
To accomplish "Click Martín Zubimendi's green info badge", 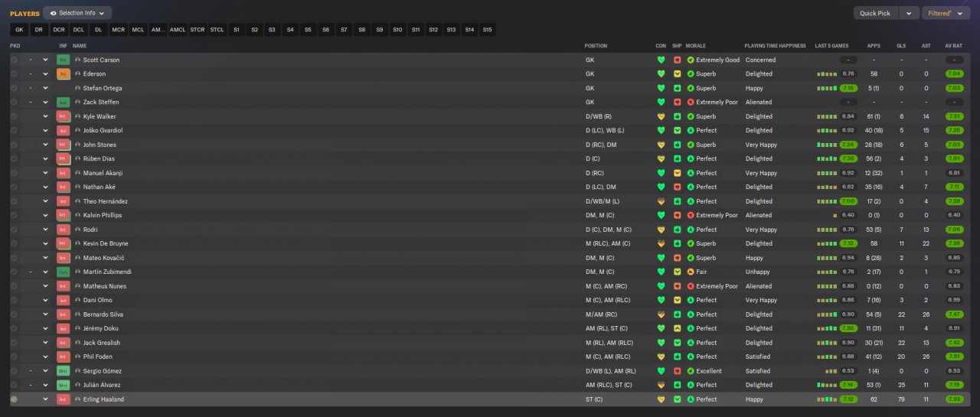I will click(64, 272).
